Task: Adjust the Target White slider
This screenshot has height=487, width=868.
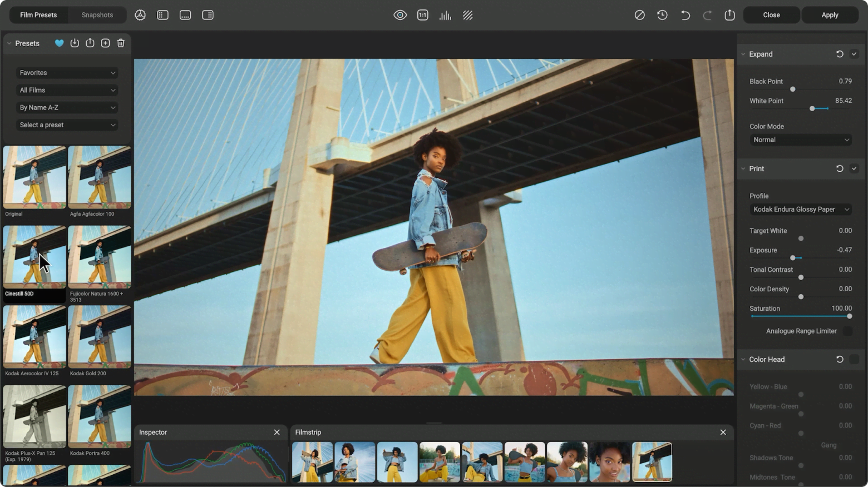Action: click(x=801, y=238)
